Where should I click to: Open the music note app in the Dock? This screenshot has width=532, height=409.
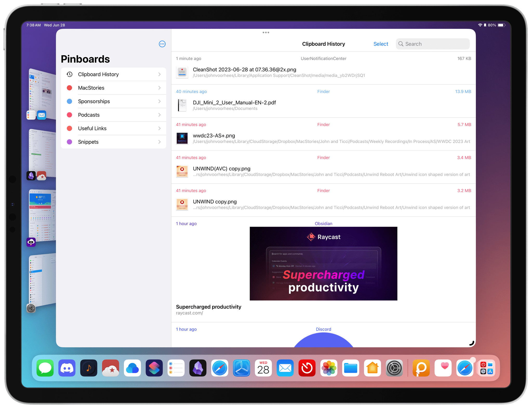pyautogui.click(x=89, y=368)
